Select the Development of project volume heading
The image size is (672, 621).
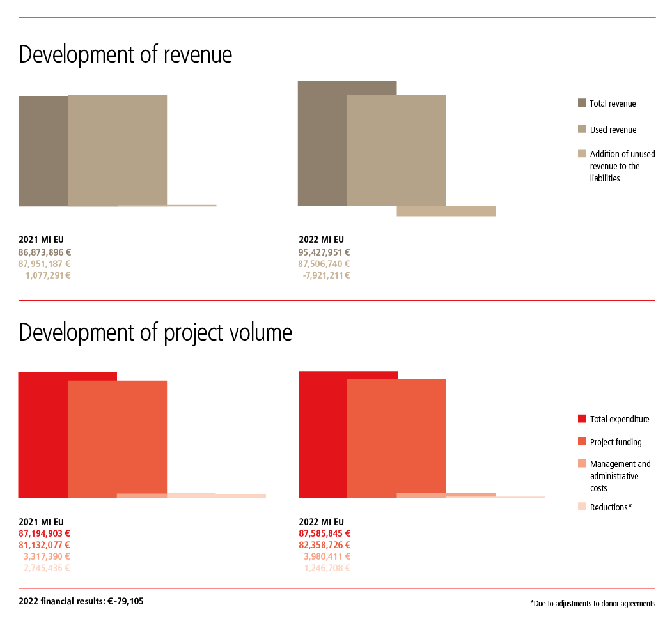tap(155, 333)
